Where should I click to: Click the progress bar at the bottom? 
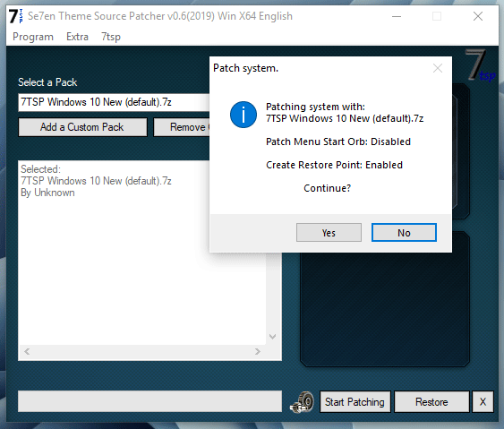click(149, 401)
